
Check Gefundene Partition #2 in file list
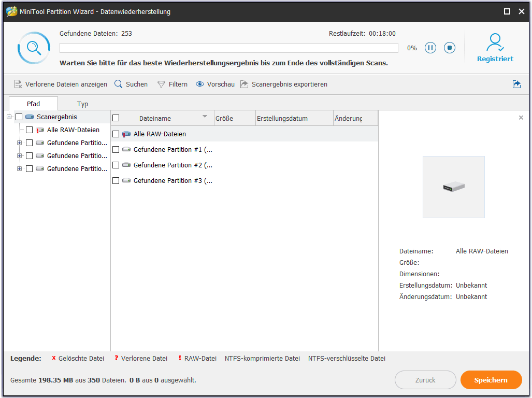coord(116,165)
